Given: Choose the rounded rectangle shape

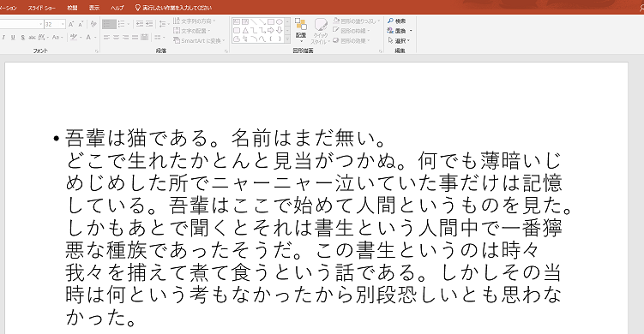Looking at the screenshot, I should coord(237,30).
